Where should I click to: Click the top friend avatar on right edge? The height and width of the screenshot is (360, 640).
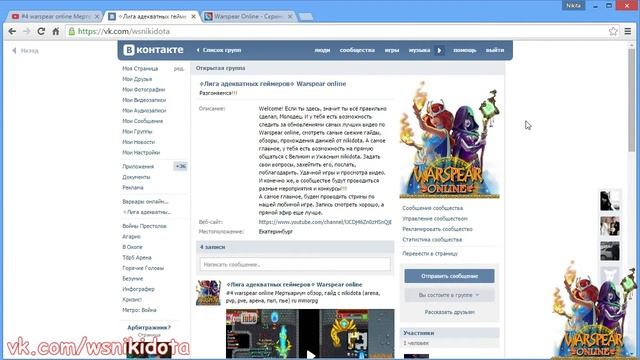pos(610,201)
